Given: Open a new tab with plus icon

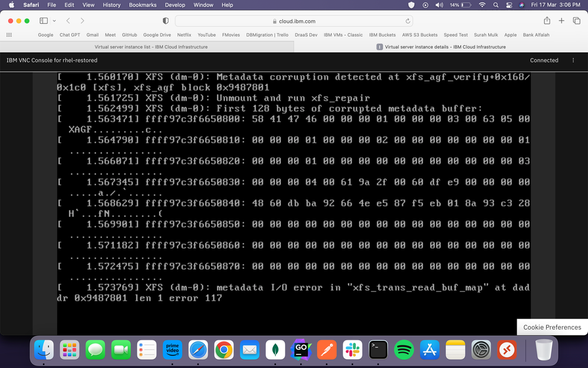Looking at the screenshot, I should [x=561, y=21].
